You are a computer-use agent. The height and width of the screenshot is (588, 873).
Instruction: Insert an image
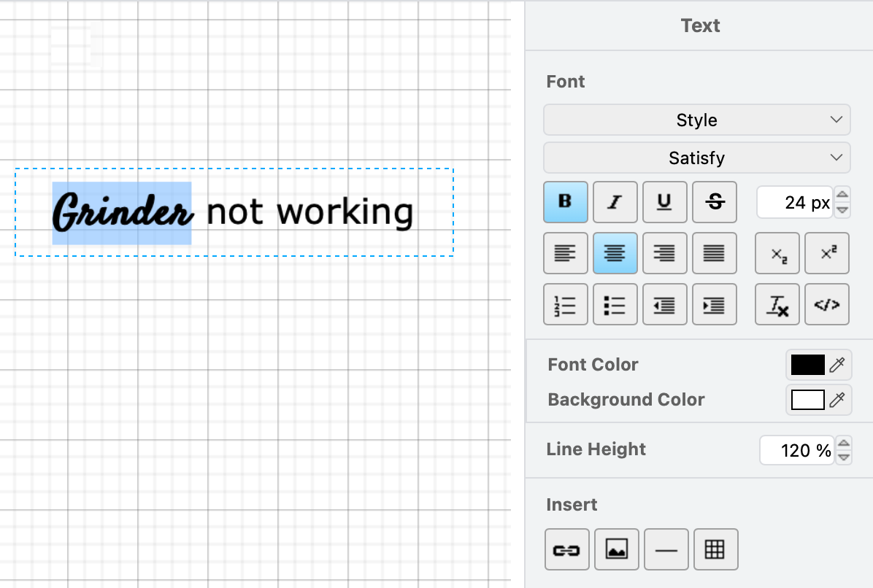(x=616, y=549)
